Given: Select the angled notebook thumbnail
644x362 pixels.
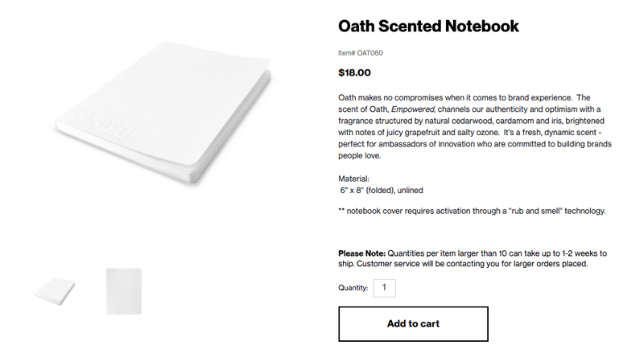Looking at the screenshot, I should pos(55,291).
